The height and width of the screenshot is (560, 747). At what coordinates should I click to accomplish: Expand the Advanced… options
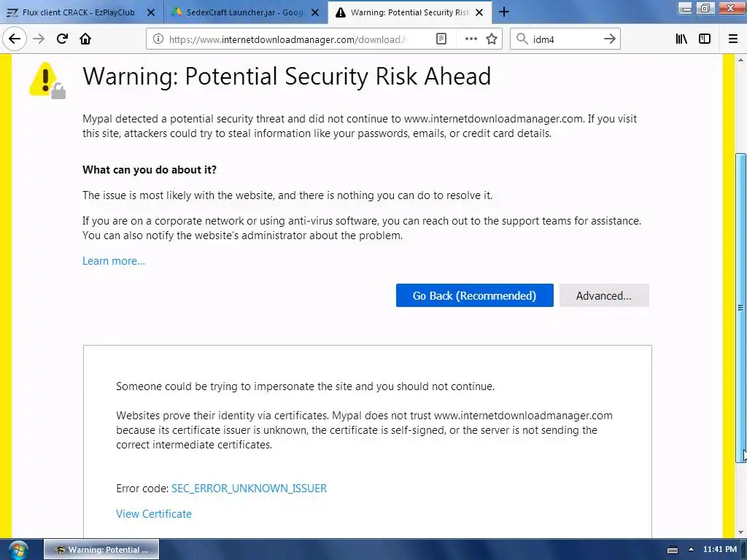tap(603, 295)
